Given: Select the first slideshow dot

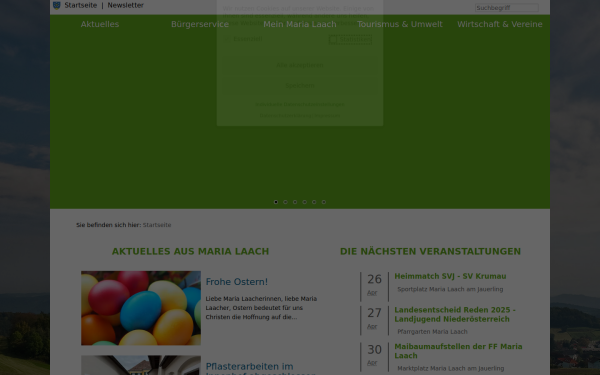Looking at the screenshot, I should coord(276,202).
